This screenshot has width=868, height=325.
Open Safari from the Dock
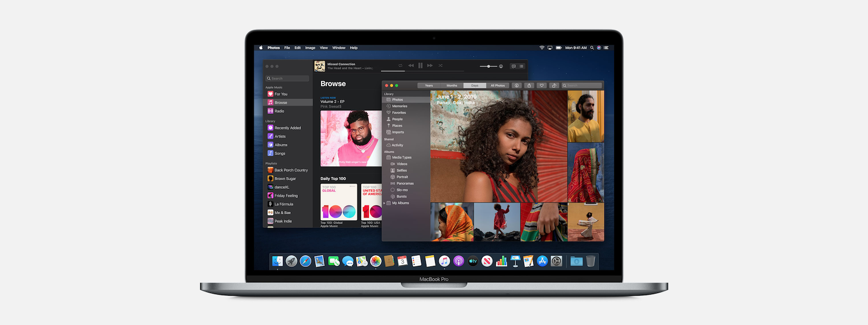click(305, 262)
